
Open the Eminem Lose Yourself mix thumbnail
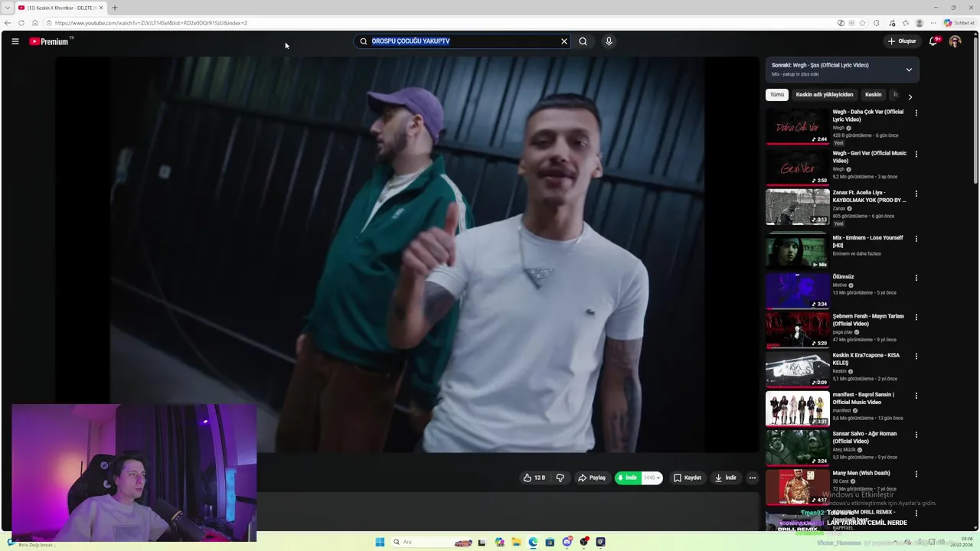(x=797, y=251)
